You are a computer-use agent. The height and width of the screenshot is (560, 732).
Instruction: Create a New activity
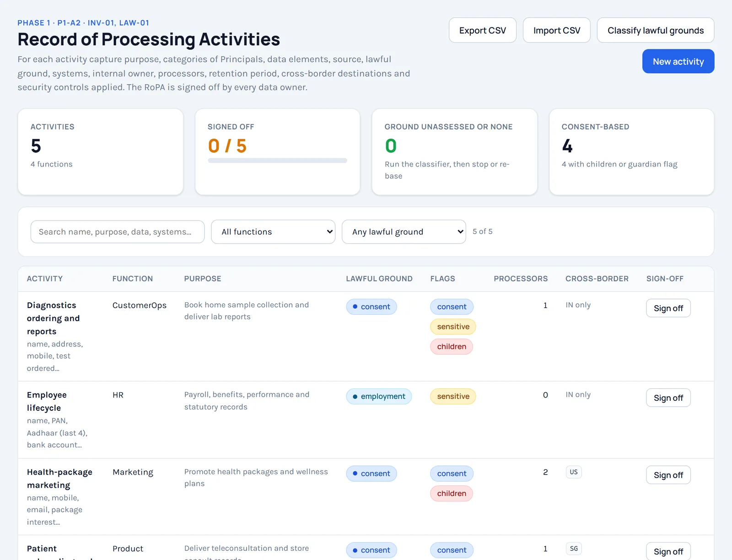coord(678,61)
